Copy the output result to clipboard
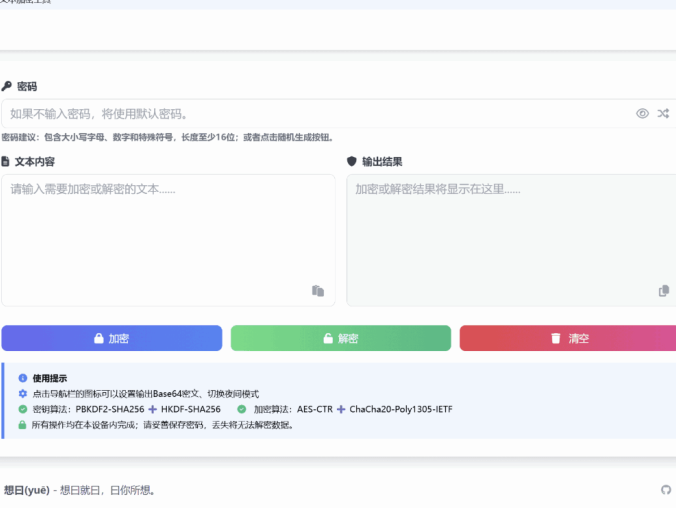This screenshot has width=676, height=508. (x=664, y=291)
